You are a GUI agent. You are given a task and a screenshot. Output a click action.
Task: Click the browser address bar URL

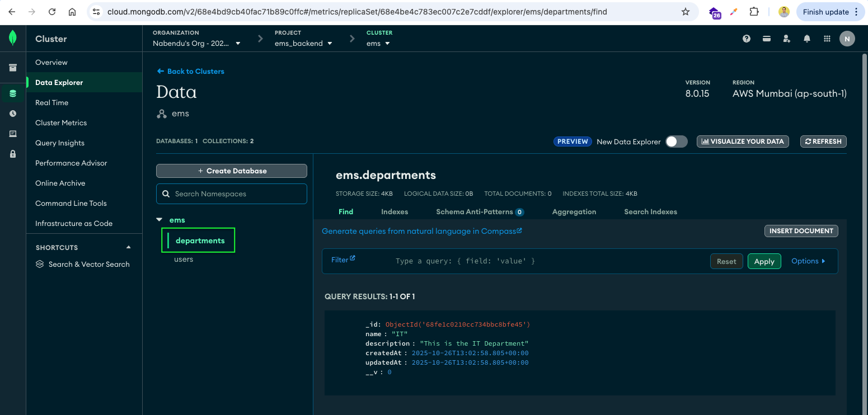tap(357, 12)
